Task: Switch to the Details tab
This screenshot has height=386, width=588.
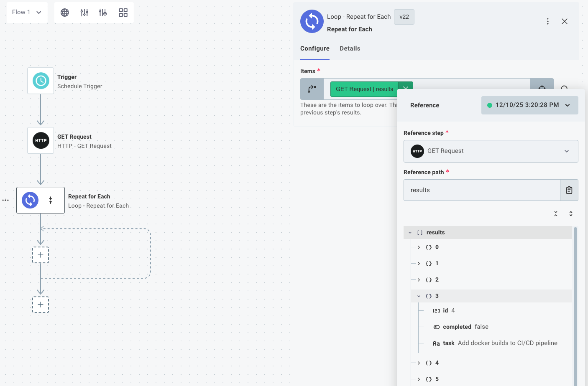Action: click(x=350, y=48)
